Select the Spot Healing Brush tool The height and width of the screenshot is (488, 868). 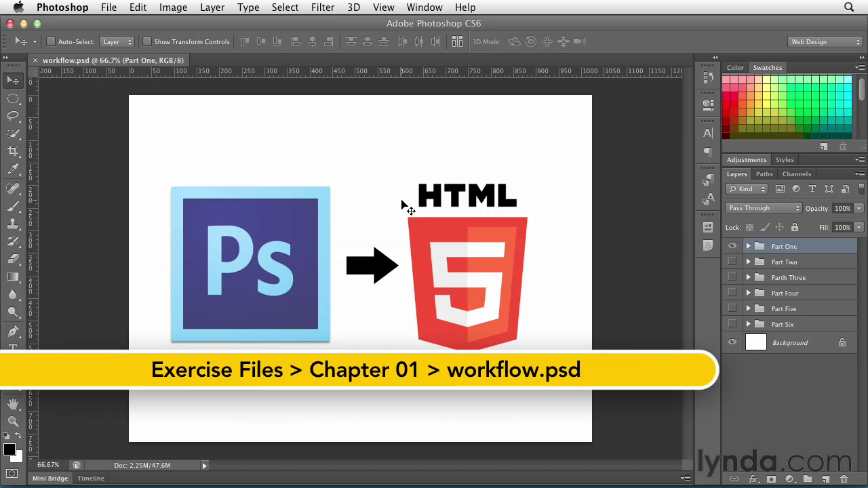coord(13,188)
